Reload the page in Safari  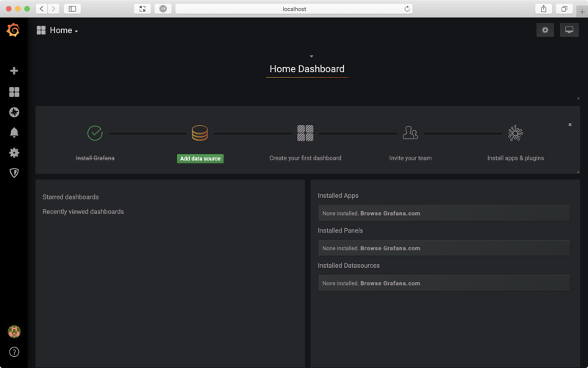pyautogui.click(x=407, y=9)
